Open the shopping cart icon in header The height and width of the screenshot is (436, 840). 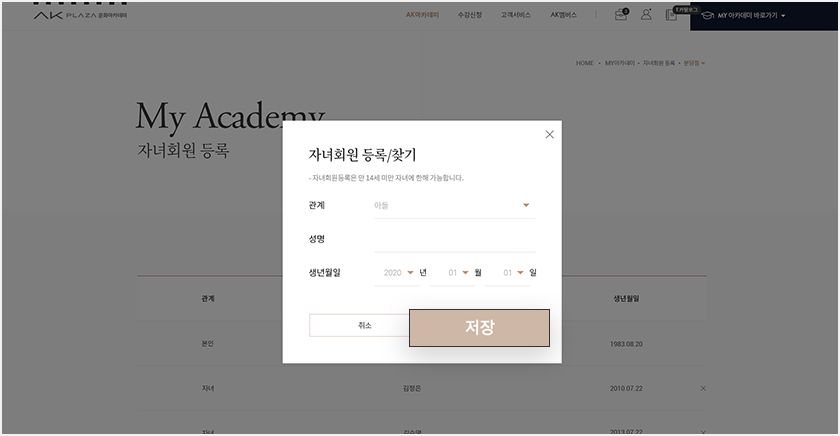click(x=621, y=14)
